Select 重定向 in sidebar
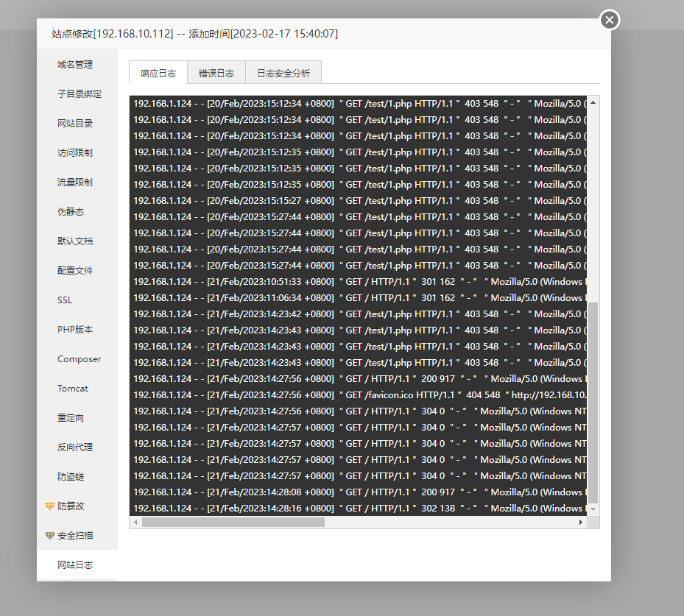Image resolution: width=684 pixels, height=616 pixels. (x=71, y=417)
